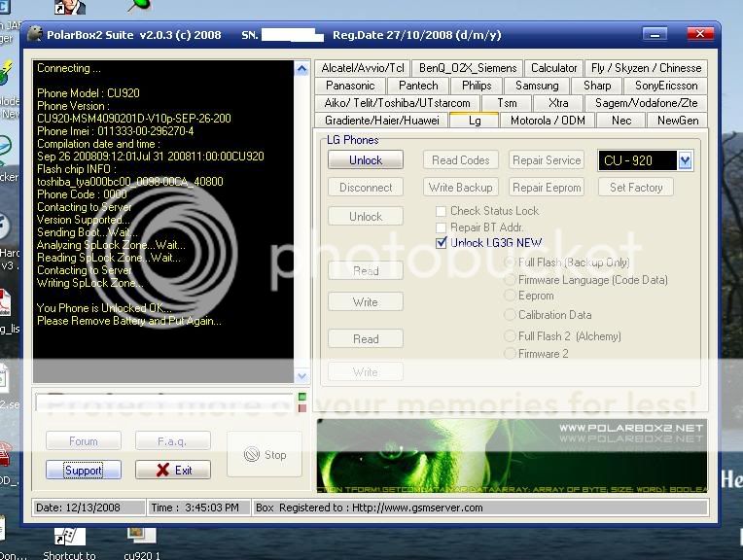
Task: Toggle Repair BT Addr. checkbox
Action: (x=442, y=227)
